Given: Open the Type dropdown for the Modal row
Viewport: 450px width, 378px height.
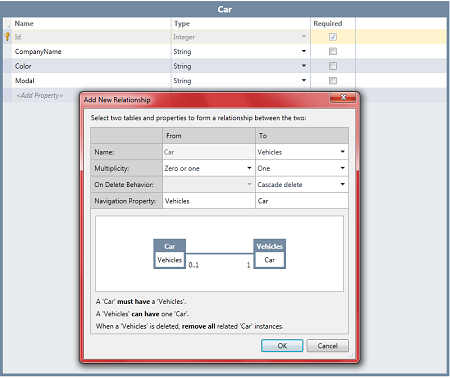Looking at the screenshot, I should 304,80.
